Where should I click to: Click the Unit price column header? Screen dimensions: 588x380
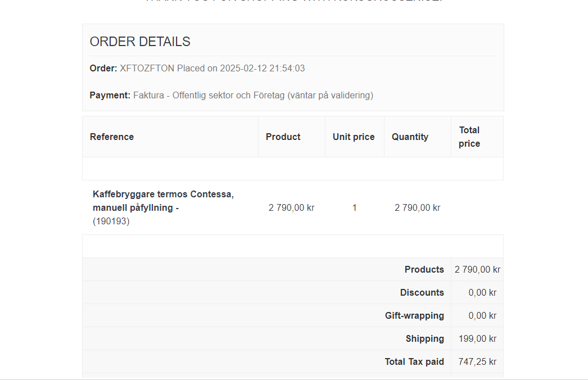[354, 137]
